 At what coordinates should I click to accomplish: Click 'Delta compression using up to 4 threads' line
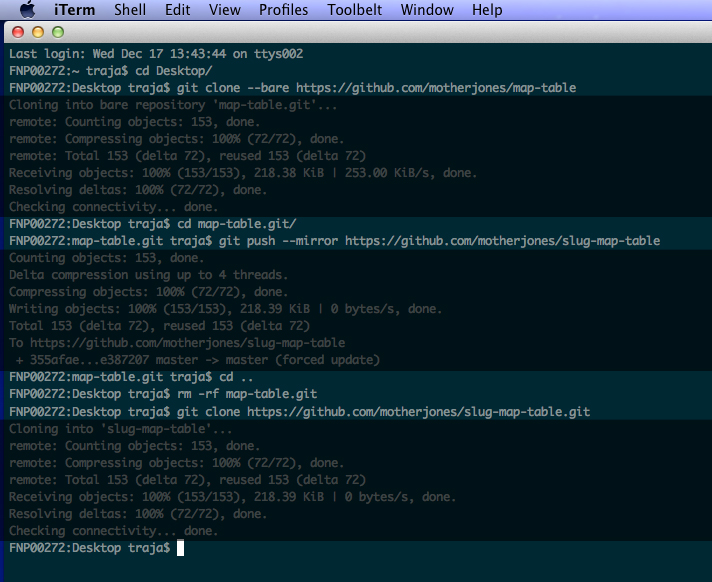(x=148, y=275)
